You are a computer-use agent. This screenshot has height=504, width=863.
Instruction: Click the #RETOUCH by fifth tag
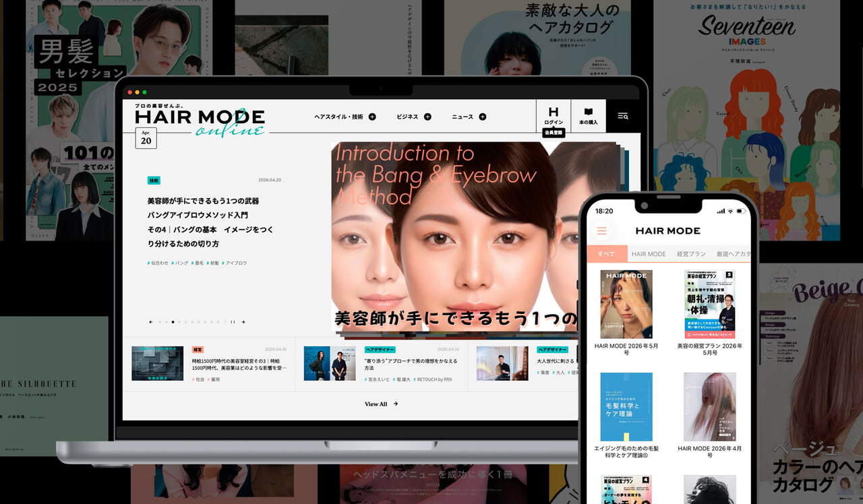[433, 379]
